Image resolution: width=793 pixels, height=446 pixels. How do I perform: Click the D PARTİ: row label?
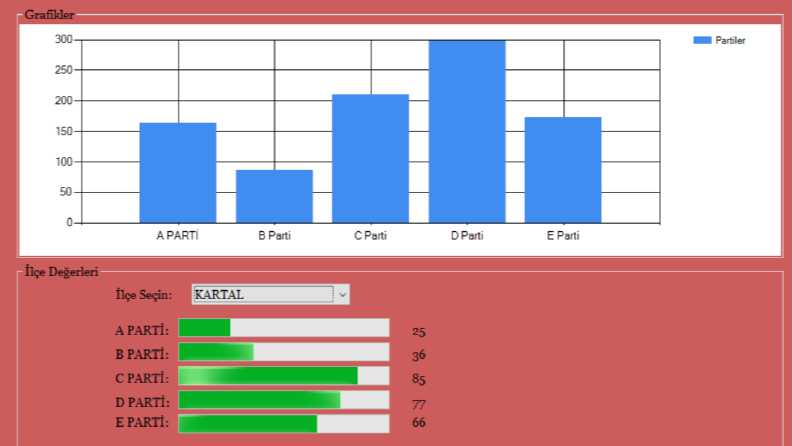coord(142,403)
